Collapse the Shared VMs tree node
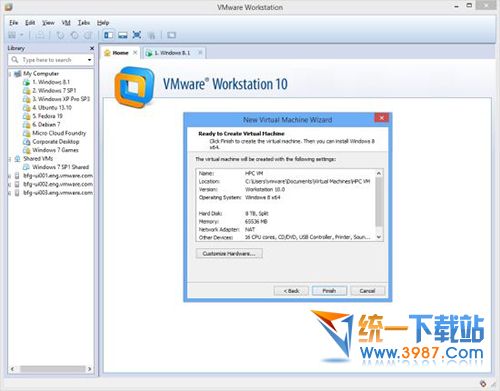Image resolution: width=500 pixels, height=391 pixels. point(10,159)
